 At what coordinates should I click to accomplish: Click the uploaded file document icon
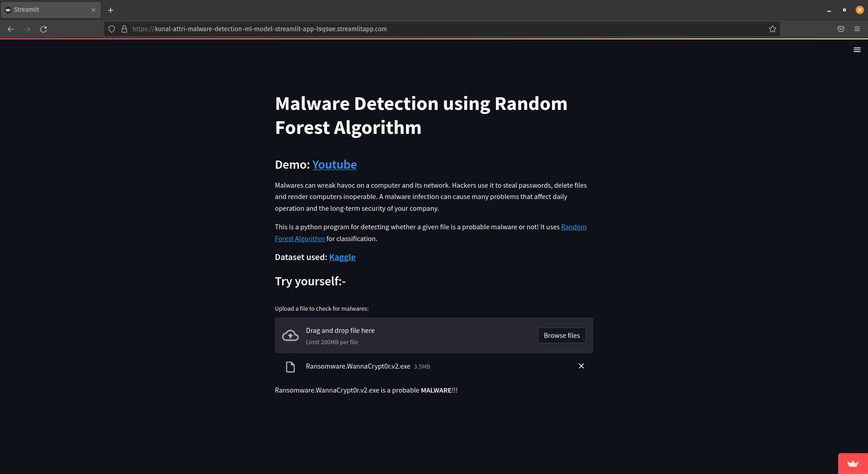pos(290,367)
